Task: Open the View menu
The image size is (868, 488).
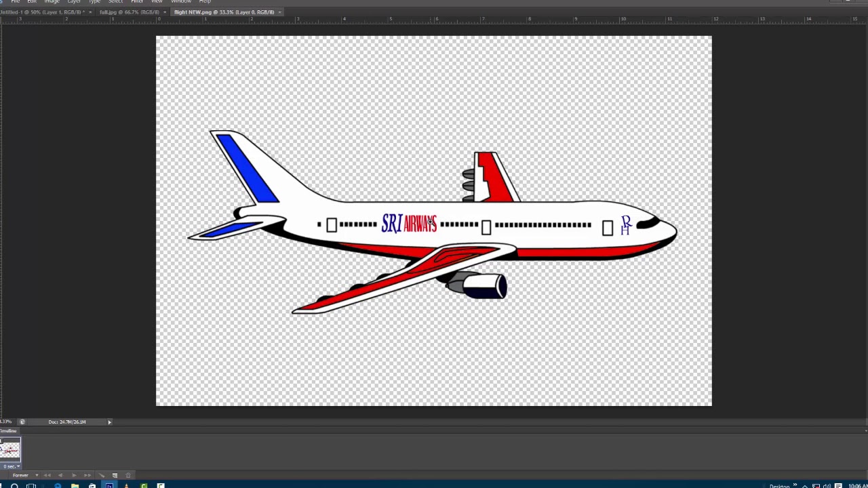Action: tap(157, 1)
